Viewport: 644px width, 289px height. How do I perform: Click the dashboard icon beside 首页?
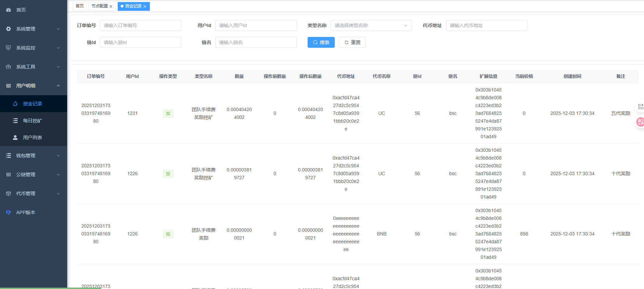click(8, 10)
